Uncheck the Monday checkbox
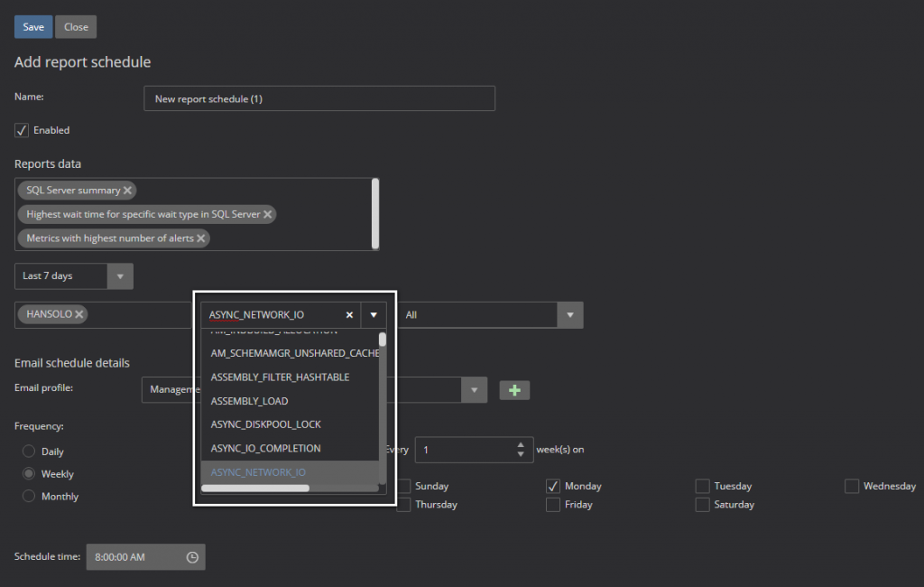 [551, 485]
